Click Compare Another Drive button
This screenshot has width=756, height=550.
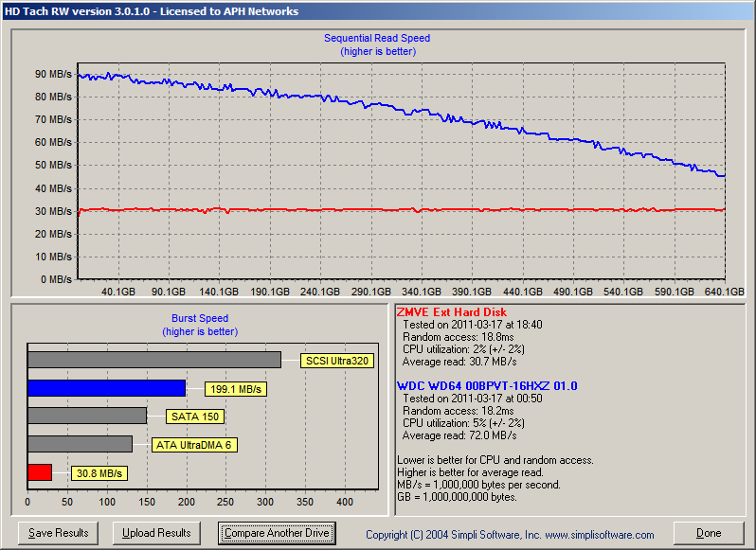pos(277,533)
